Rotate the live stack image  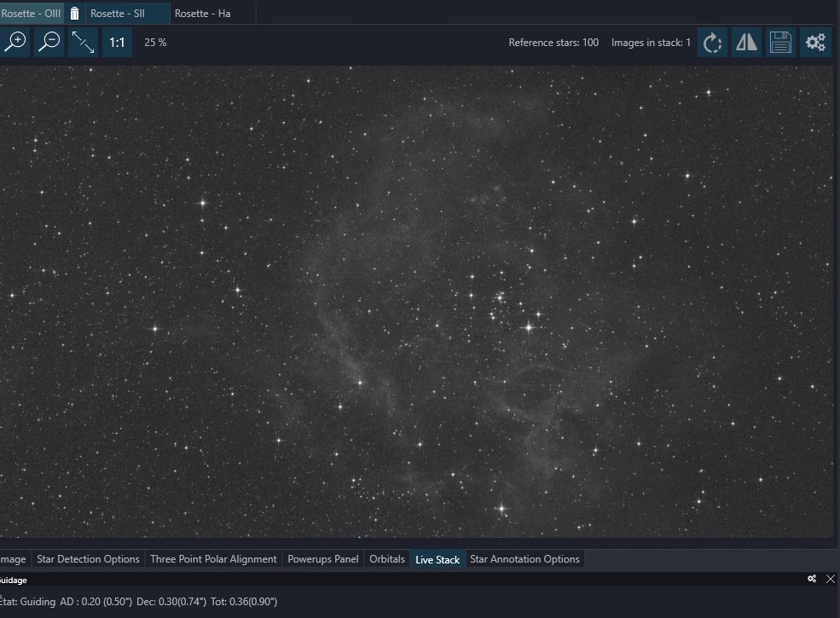pyautogui.click(x=712, y=43)
